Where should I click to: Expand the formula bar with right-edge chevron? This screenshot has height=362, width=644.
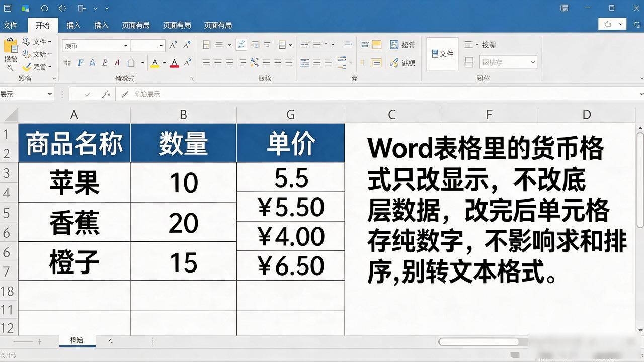[641, 94]
